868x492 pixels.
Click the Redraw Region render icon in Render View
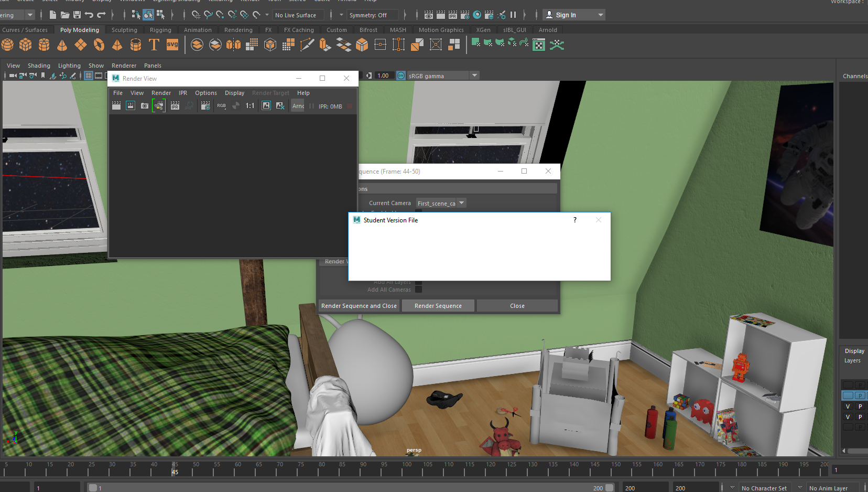click(x=130, y=105)
